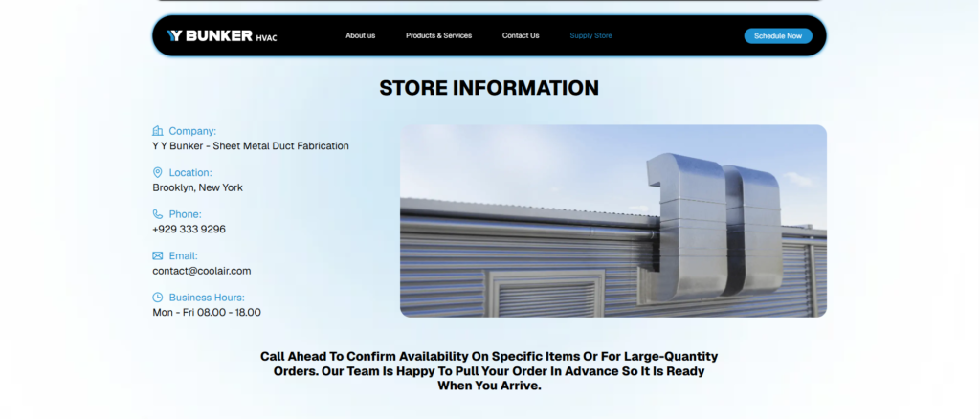Image resolution: width=980 pixels, height=419 pixels.
Task: Click the Mon - Fri business hours text
Action: point(207,312)
